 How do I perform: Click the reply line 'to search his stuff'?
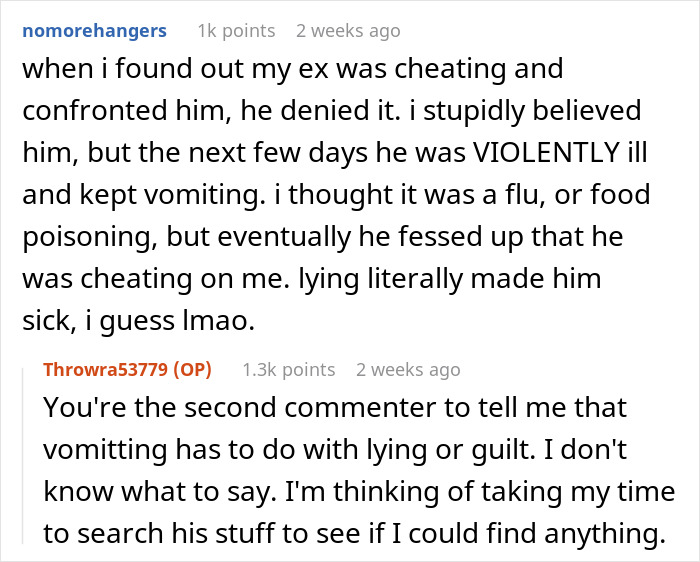(354, 533)
